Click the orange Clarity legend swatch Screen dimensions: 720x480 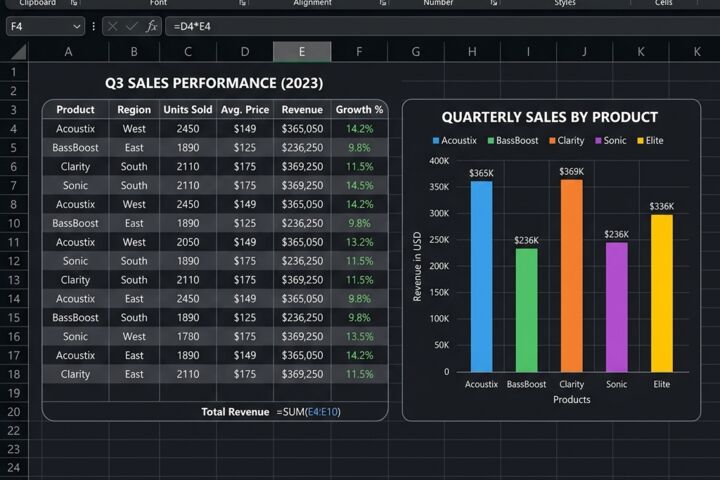click(552, 141)
